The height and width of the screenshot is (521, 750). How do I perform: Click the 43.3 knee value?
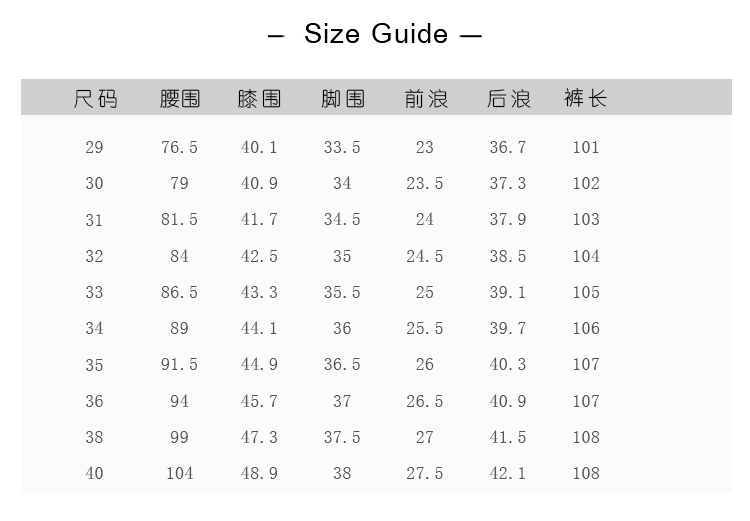pyautogui.click(x=259, y=293)
